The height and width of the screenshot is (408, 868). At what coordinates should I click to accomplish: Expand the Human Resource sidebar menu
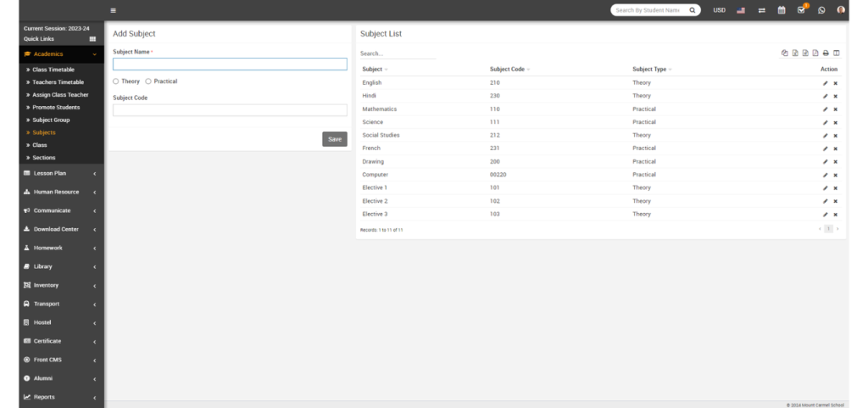[59, 192]
